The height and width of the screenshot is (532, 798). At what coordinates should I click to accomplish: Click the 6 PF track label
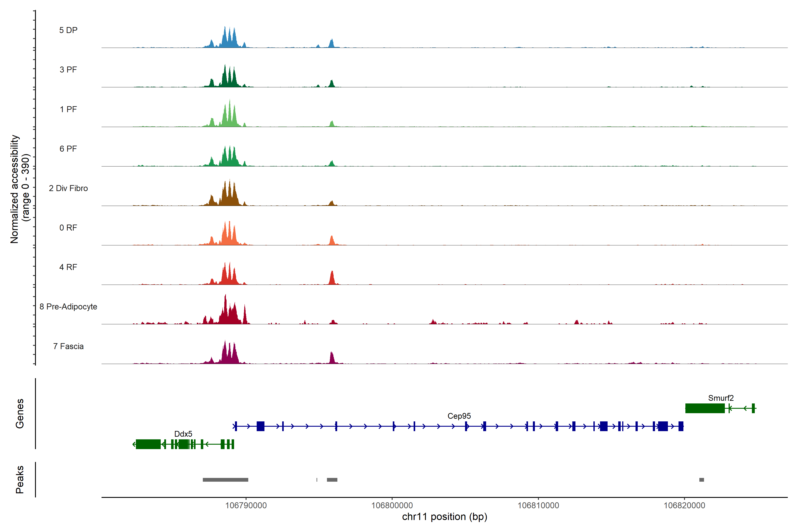pos(68,149)
